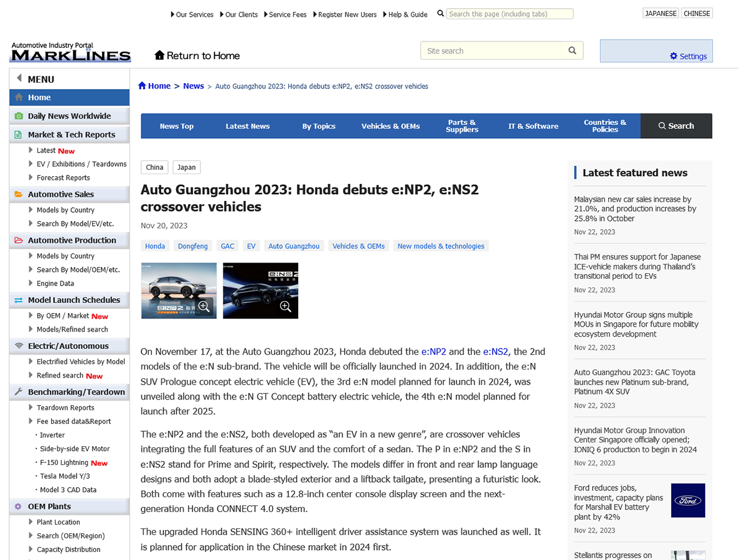Click the MarkLines logo

pos(71,52)
